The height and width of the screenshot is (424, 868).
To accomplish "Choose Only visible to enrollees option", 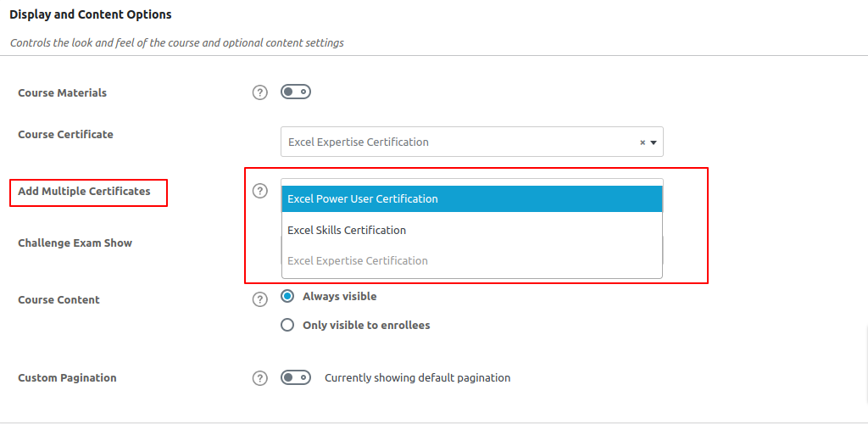I will click(287, 325).
